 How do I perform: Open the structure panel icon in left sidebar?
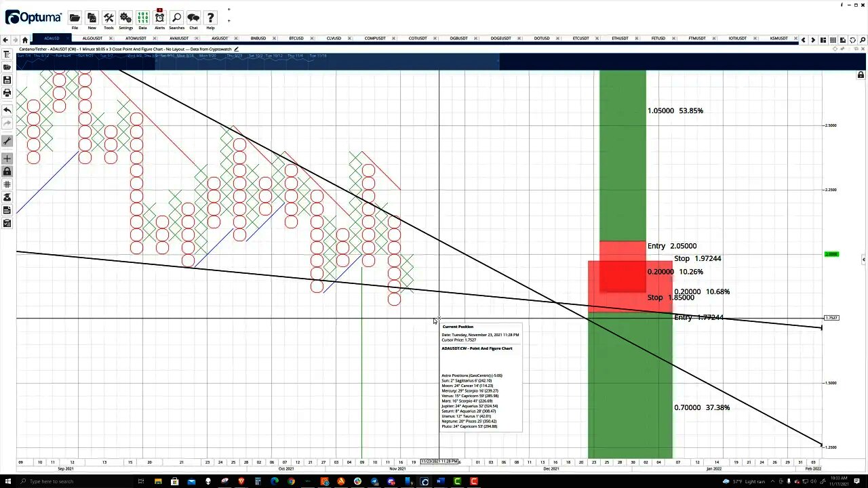tap(7, 54)
